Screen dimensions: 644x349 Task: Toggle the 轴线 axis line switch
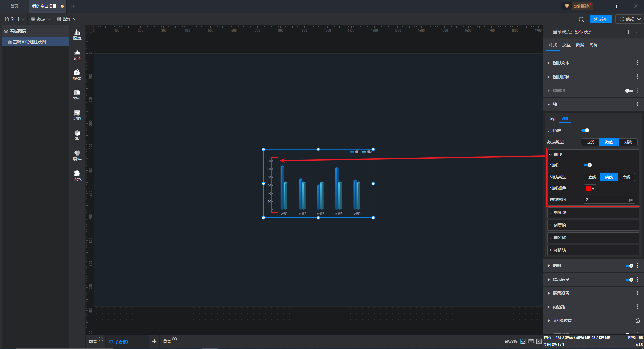click(588, 165)
